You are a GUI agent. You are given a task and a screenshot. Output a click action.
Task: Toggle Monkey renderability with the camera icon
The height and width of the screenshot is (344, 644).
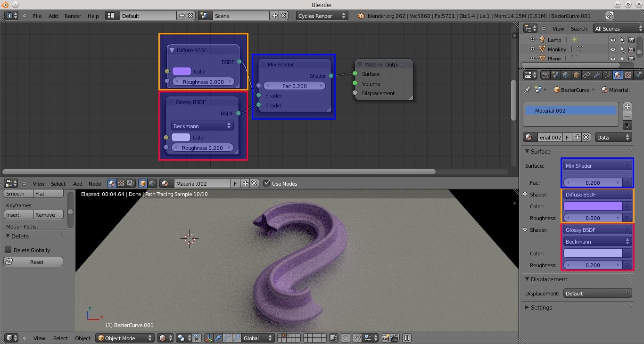(632, 49)
